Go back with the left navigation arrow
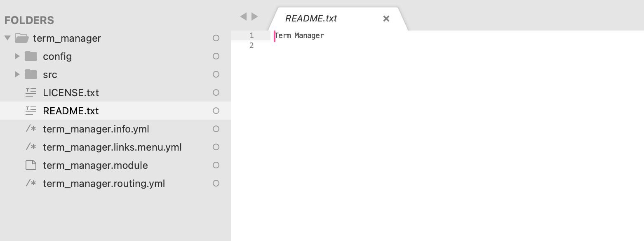644x241 pixels. (243, 17)
